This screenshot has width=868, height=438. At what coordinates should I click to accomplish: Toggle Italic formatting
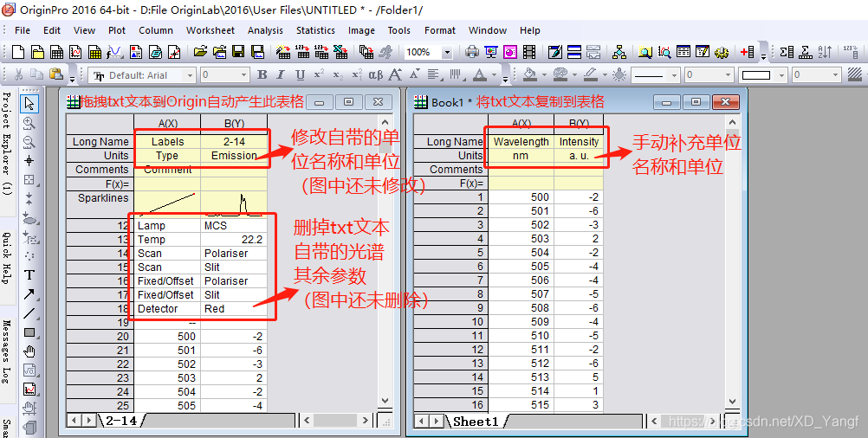tap(281, 74)
